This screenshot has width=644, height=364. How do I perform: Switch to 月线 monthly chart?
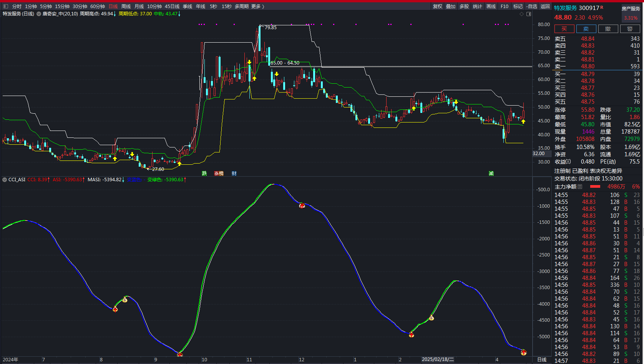click(x=139, y=6)
